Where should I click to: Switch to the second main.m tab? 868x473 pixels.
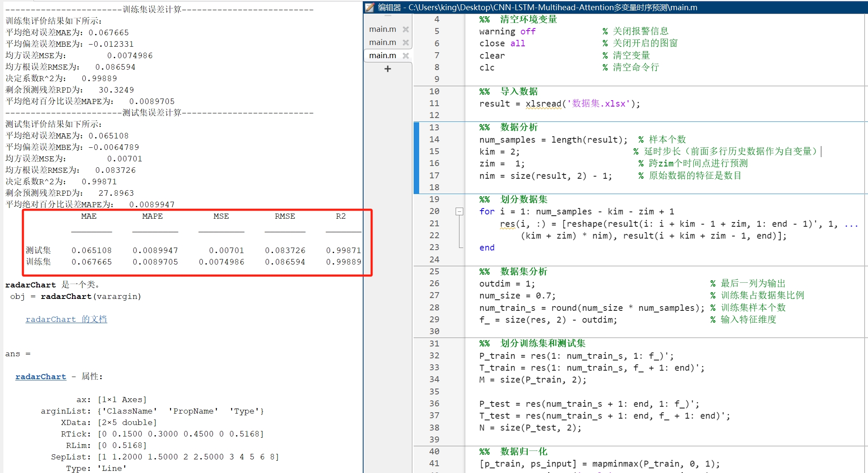(x=382, y=42)
